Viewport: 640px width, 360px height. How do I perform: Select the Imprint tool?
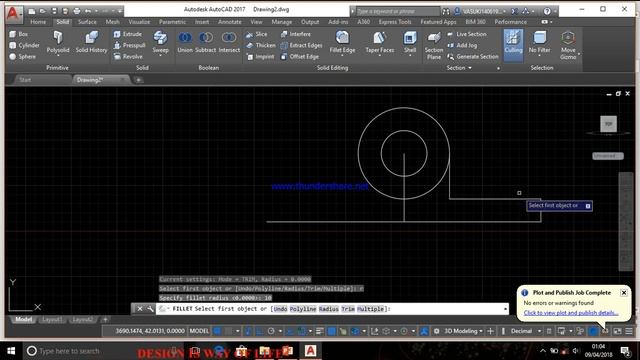[x=260, y=57]
